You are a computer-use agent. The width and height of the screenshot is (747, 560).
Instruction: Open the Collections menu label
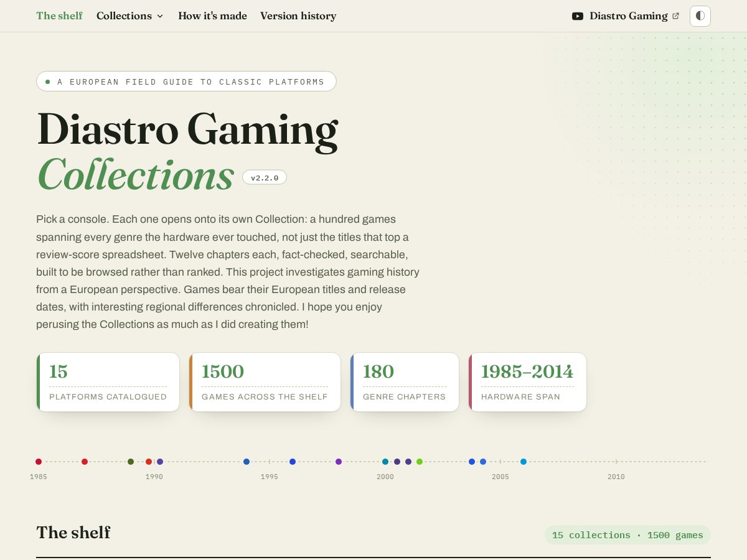[124, 16]
